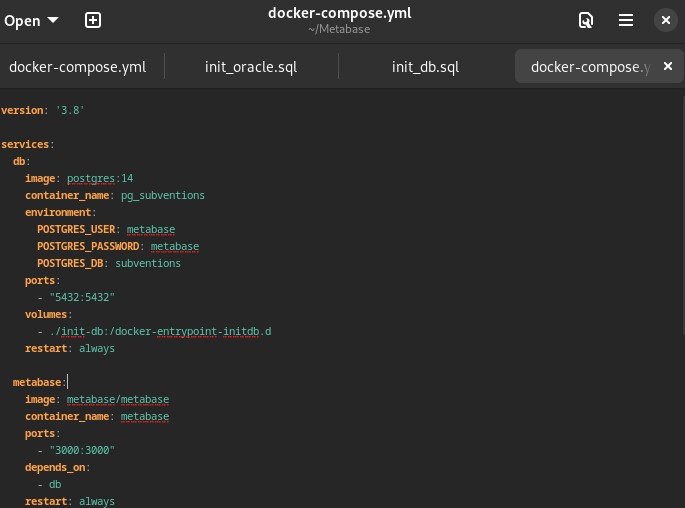
Task: Place cursor on postgres:14 image value
Action: (100, 178)
